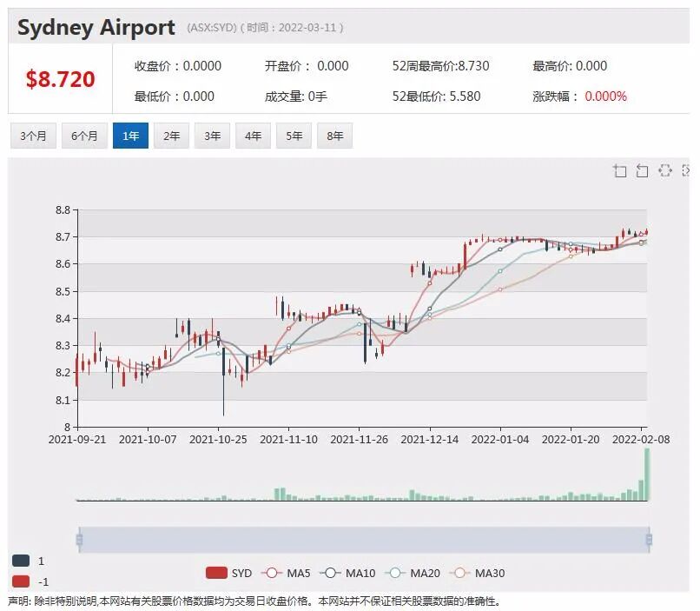Viewport: 700px width, 611px height.
Task: Click the 声明 disclaimer text at bottom
Action: 254,601
